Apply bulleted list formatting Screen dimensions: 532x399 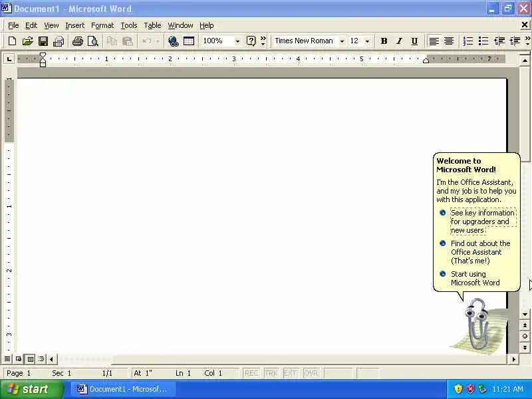[483, 41]
